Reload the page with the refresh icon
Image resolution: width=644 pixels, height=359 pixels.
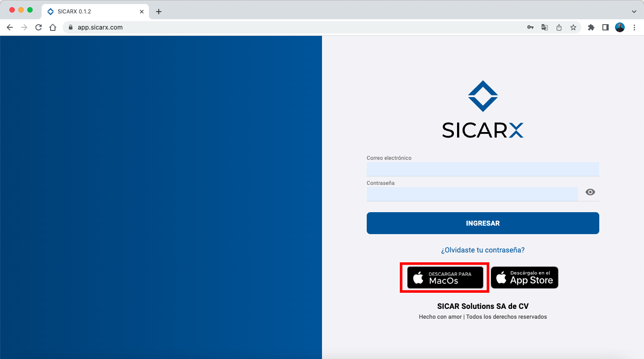coord(38,27)
